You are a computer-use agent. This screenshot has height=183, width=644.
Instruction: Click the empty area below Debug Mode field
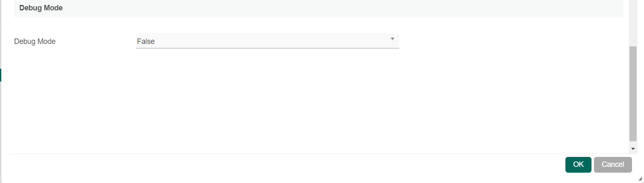pyautogui.click(x=267, y=99)
